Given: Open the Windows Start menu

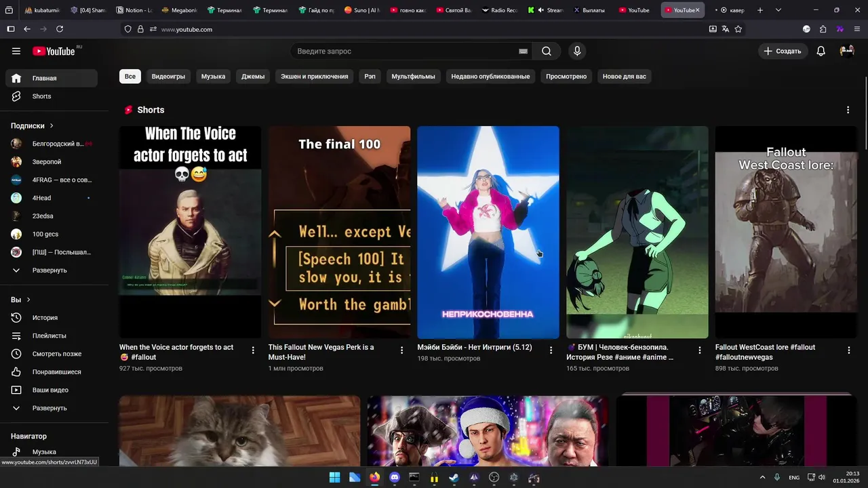Looking at the screenshot, I should [x=334, y=477].
